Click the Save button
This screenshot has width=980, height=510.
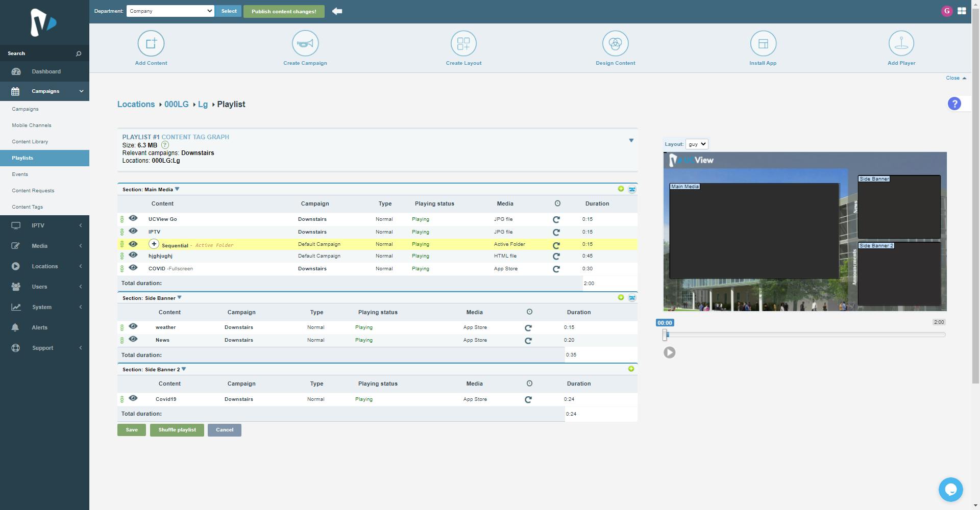[132, 430]
